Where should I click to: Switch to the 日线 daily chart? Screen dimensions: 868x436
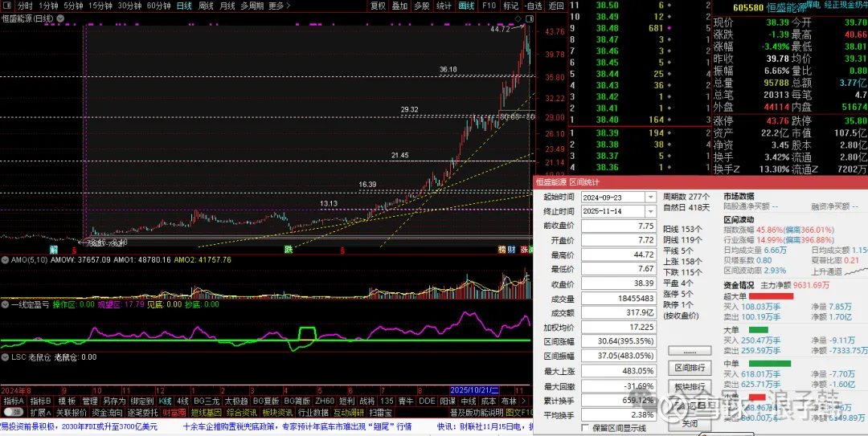(x=184, y=6)
